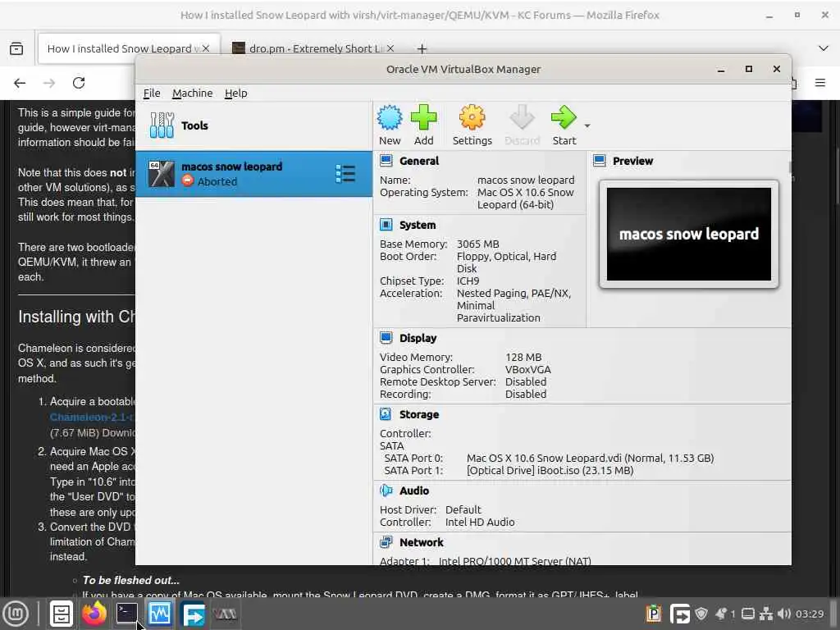Click the network icon in the system tray
This screenshot has height=630, width=840.
pos(766,614)
